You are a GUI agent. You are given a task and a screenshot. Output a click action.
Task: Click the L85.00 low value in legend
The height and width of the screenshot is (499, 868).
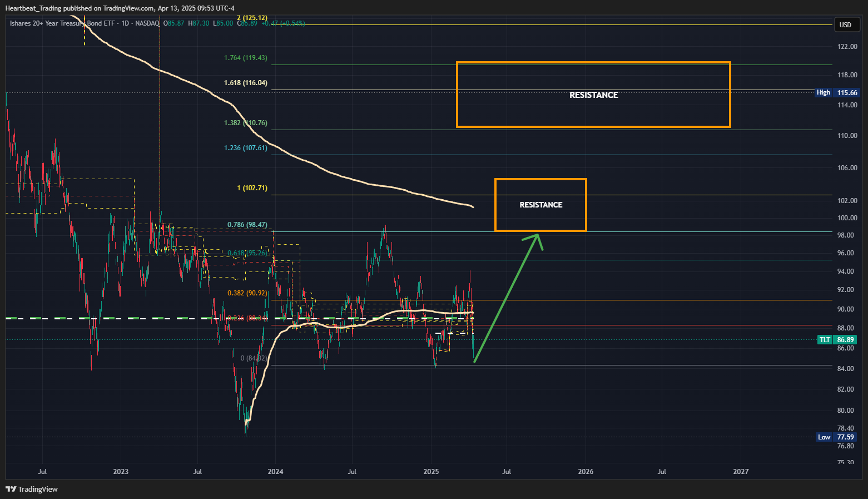[223, 23]
